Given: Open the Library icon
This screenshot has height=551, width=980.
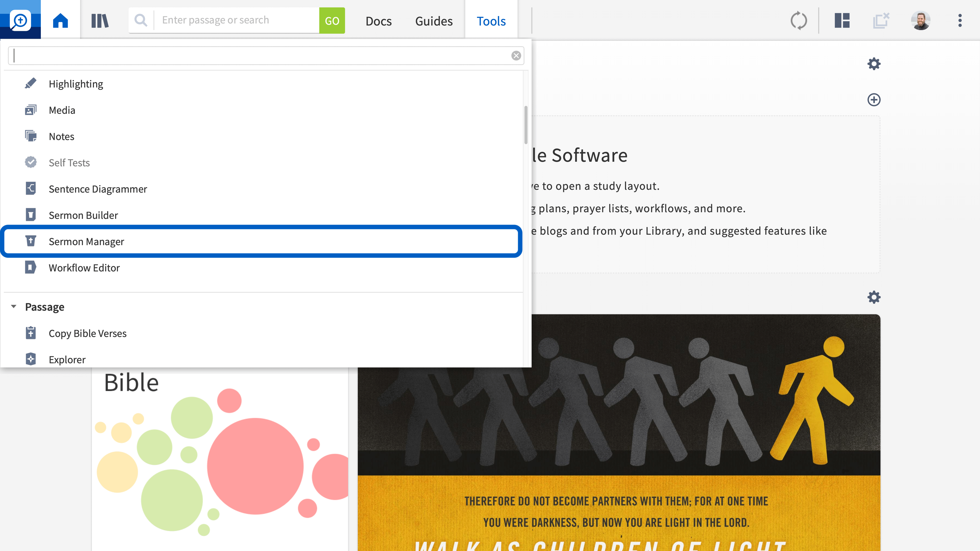Looking at the screenshot, I should point(100,20).
